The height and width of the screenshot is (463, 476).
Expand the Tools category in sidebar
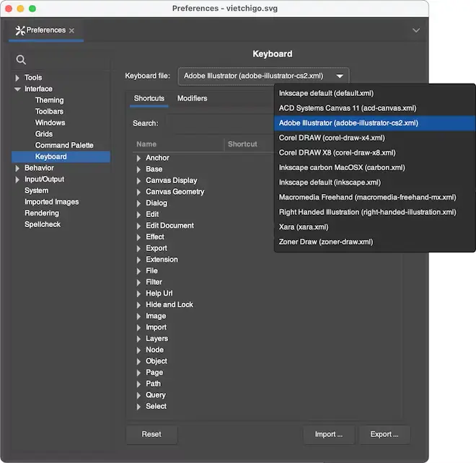(x=18, y=78)
